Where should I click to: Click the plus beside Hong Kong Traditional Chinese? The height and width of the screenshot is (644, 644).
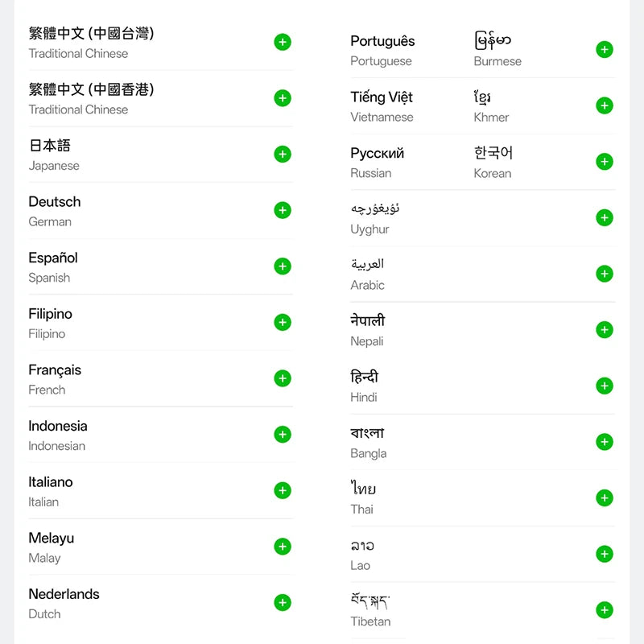[283, 98]
